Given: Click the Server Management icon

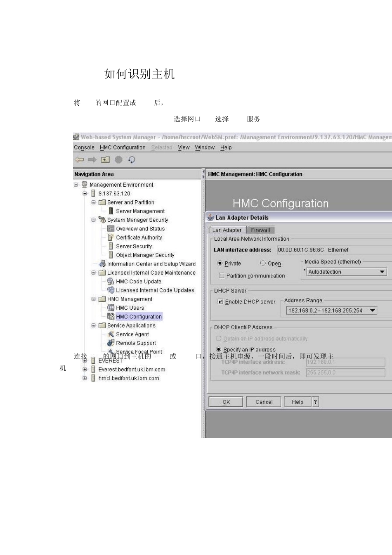Looking at the screenshot, I should [x=111, y=211].
